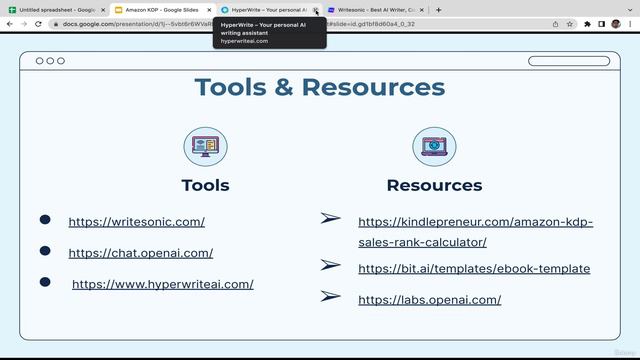Open the Chrome profile avatar

tap(616, 24)
